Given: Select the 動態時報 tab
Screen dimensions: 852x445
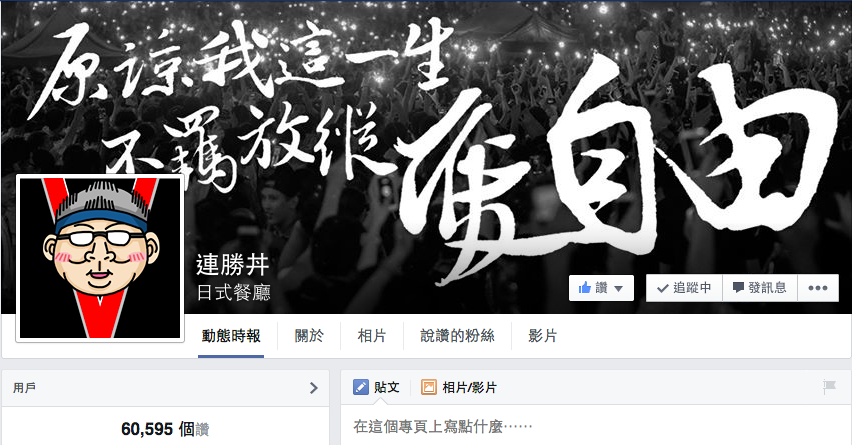Looking at the screenshot, I should click(231, 336).
